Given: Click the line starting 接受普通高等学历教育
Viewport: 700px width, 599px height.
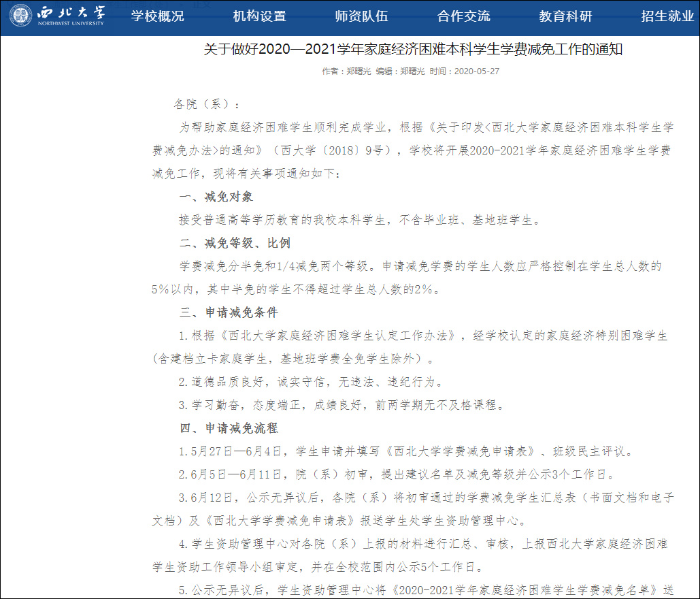Looking at the screenshot, I should [x=359, y=221].
